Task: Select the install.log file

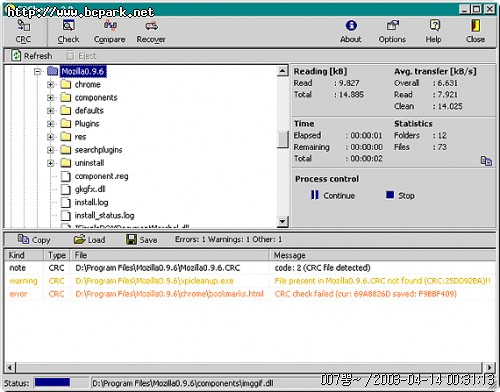Action: 91,202
